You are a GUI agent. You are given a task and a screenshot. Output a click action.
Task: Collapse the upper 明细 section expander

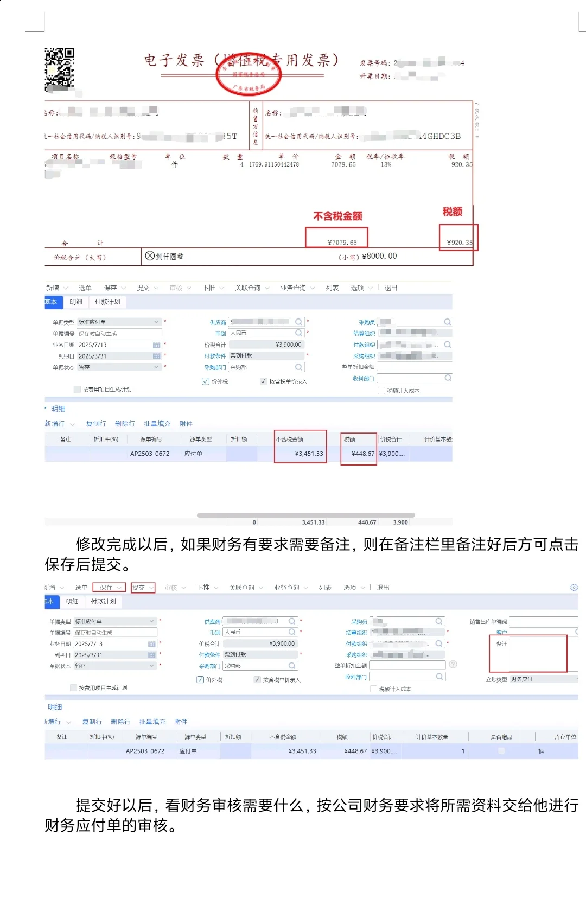pyautogui.click(x=46, y=408)
